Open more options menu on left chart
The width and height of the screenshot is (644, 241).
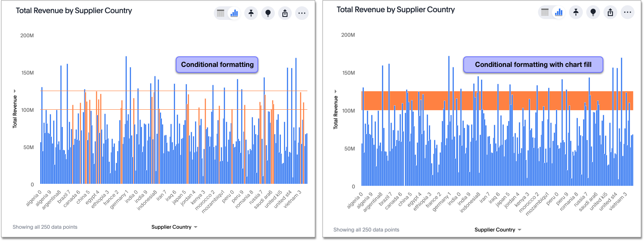tap(302, 14)
